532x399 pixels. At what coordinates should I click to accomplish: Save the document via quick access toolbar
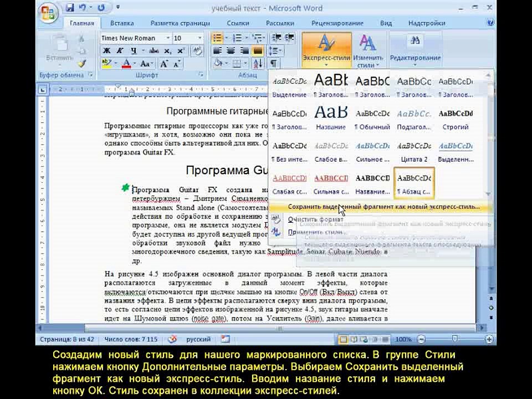point(70,7)
